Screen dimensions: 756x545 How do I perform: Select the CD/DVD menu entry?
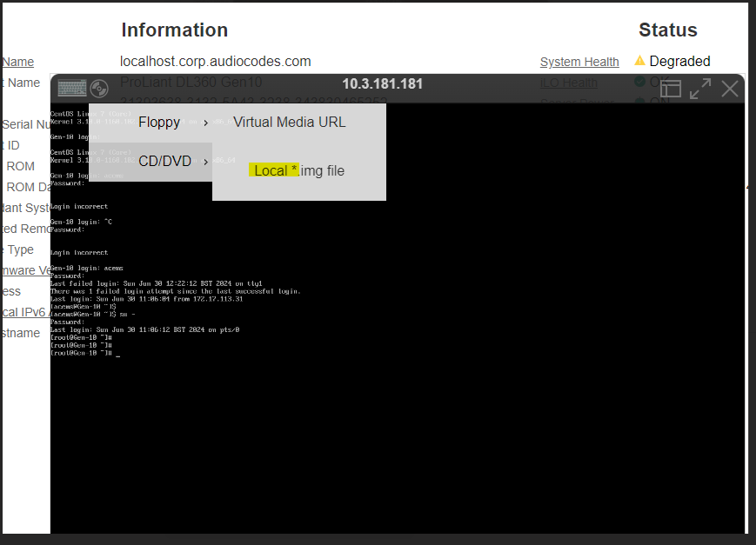(164, 162)
